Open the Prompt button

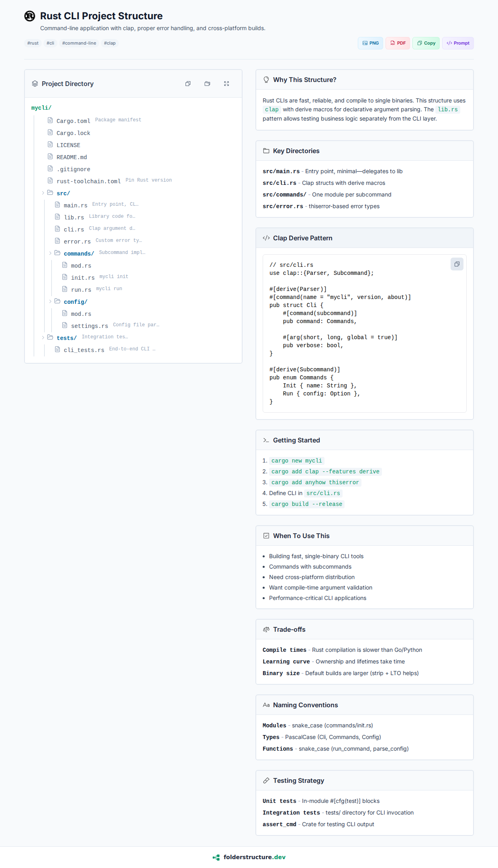pyautogui.click(x=458, y=43)
